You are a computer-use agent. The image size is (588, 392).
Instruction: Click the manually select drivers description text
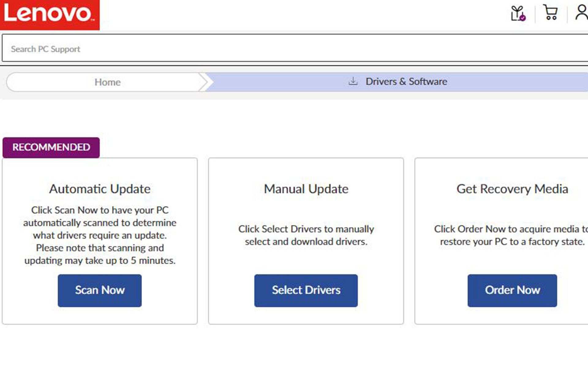tap(306, 235)
